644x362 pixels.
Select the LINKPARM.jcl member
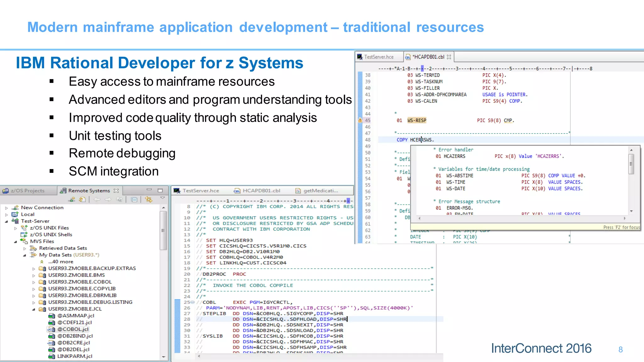(75, 356)
